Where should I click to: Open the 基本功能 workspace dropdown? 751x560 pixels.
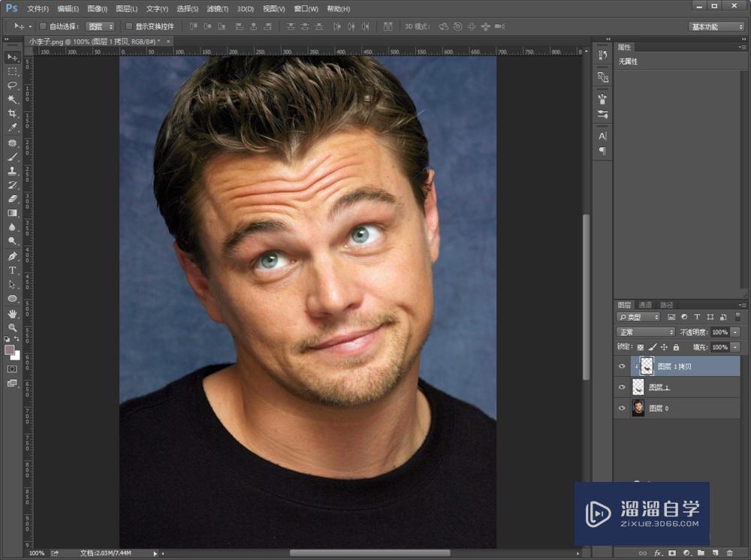pos(716,26)
